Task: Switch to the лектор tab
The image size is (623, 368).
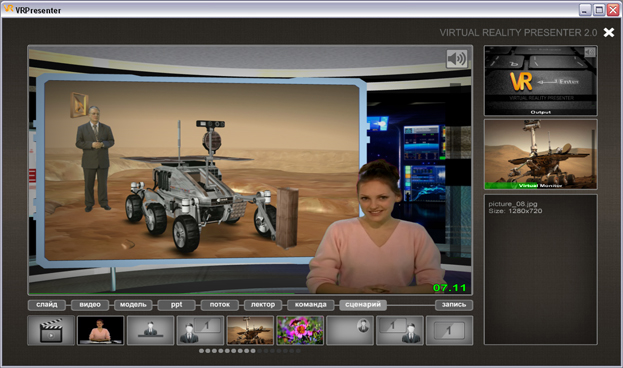Action: 263,305
